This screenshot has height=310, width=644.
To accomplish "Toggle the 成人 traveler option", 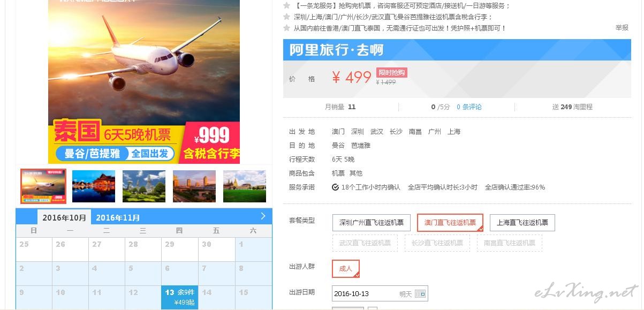I will (x=346, y=269).
